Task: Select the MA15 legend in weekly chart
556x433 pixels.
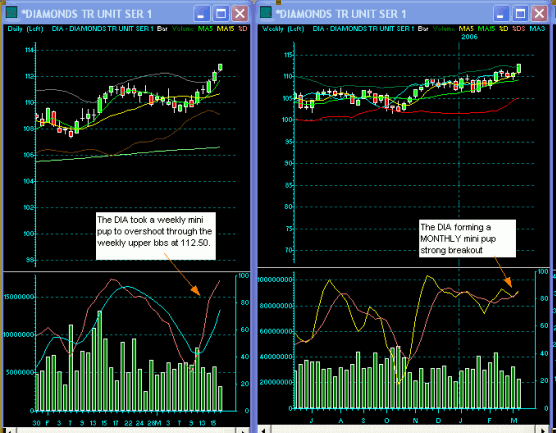Action: [x=486, y=29]
